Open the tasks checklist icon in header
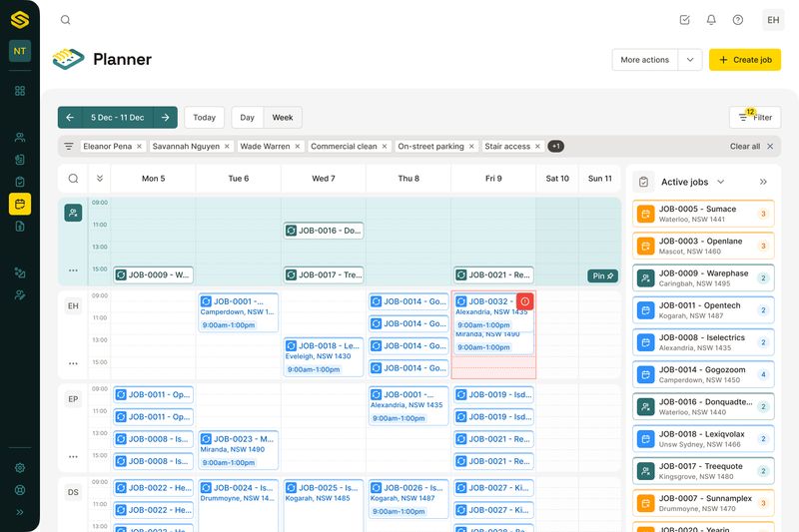The image size is (799, 532). (685, 20)
